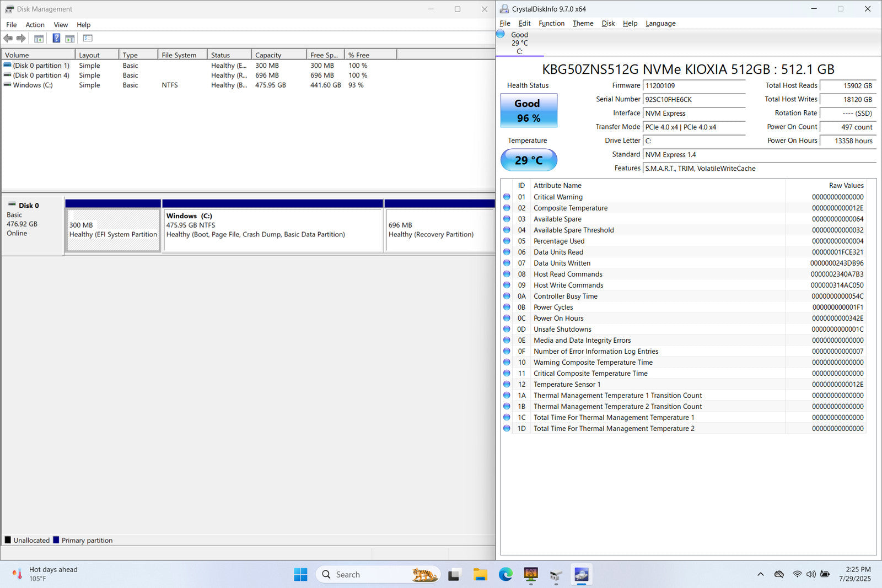Click the Back arrow in Disk Management toolbar
Image resolution: width=882 pixels, height=588 pixels.
click(8, 39)
